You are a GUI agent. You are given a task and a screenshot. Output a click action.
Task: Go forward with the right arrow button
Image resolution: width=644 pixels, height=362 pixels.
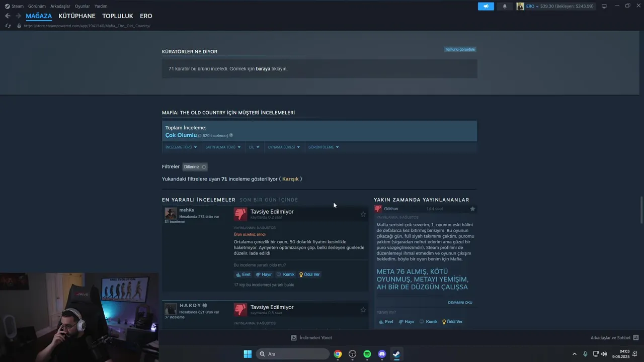coord(18,16)
